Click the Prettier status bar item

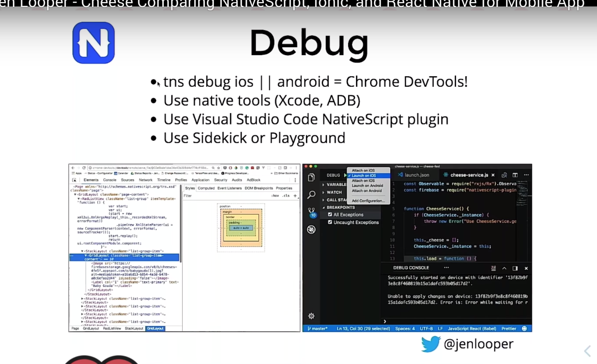tap(509, 329)
